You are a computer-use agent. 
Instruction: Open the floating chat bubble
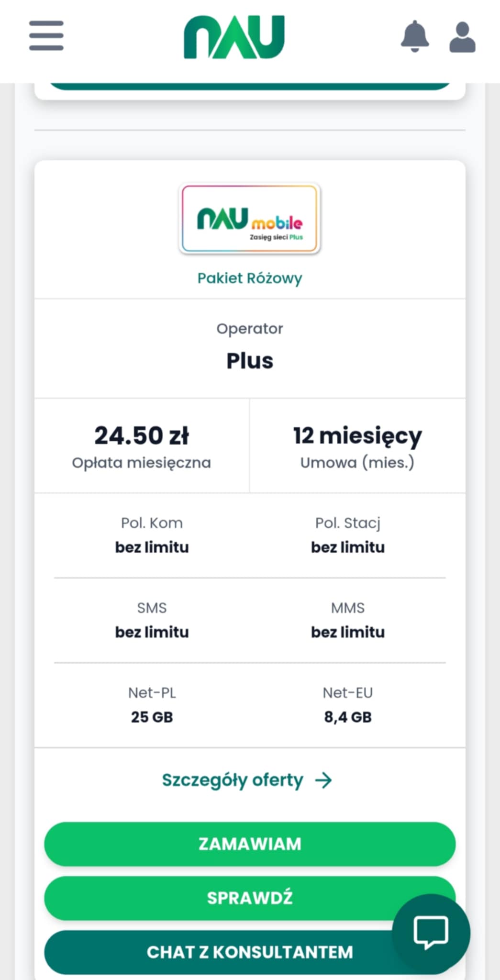[431, 932]
